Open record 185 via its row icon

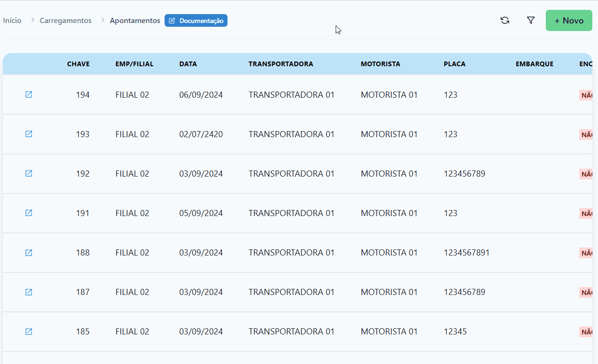[29, 332]
